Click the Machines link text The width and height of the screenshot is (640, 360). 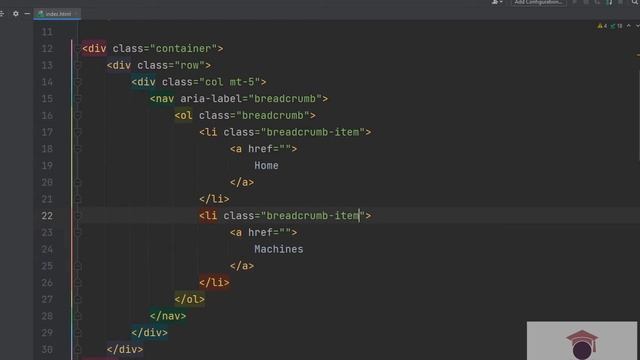pyautogui.click(x=279, y=249)
